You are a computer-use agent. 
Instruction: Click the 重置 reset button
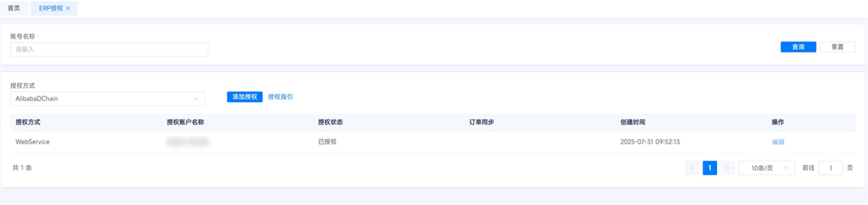837,47
